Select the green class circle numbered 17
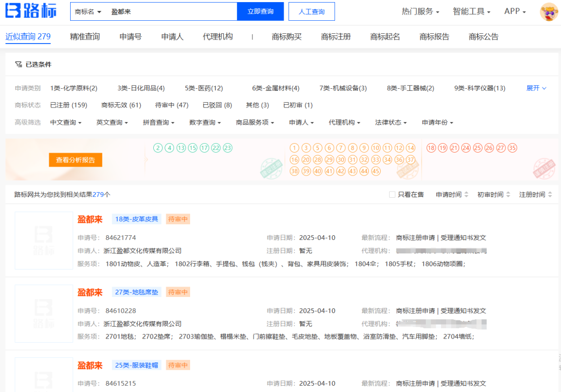Screen dimensions: 561x392 (x=204, y=148)
